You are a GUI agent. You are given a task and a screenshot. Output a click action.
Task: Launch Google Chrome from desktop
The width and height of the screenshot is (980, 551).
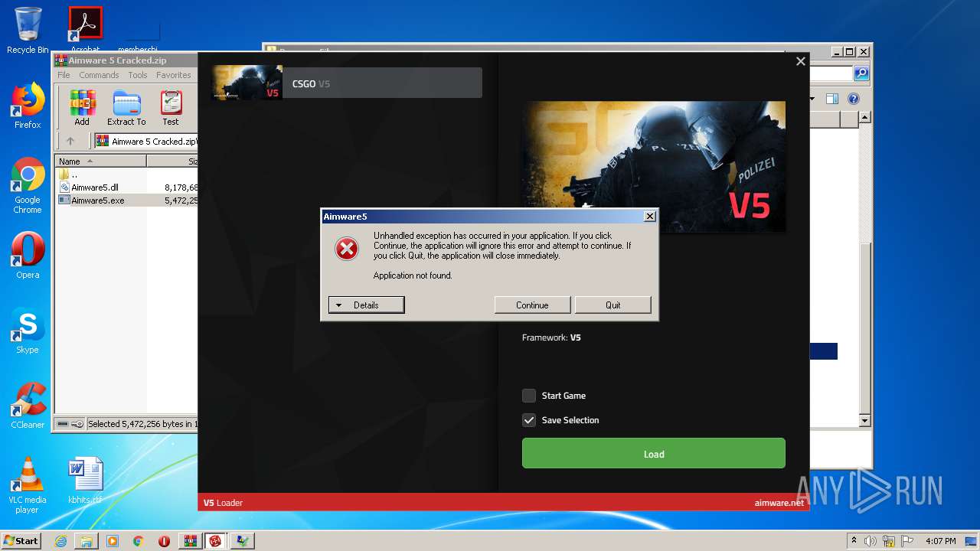pyautogui.click(x=28, y=186)
